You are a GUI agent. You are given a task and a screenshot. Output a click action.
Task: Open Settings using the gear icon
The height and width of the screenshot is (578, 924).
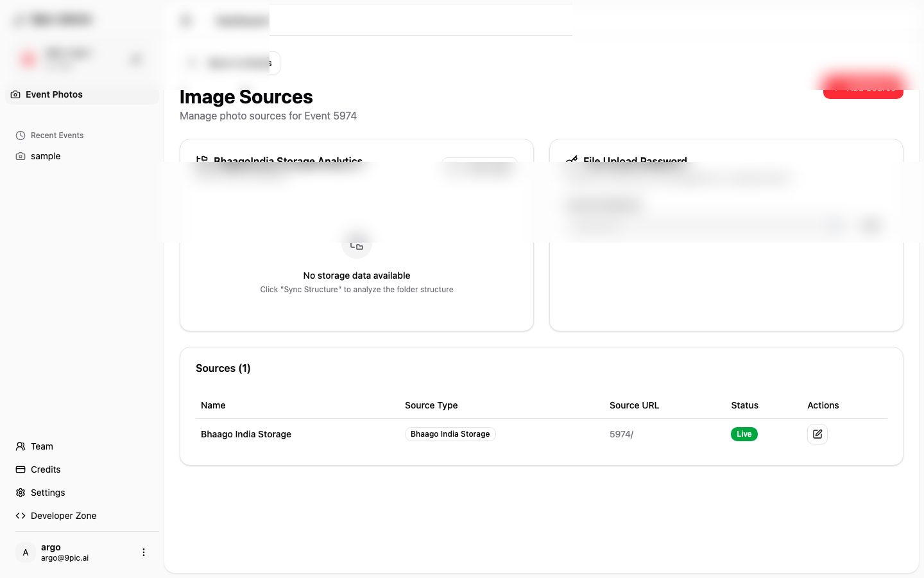[21, 493]
